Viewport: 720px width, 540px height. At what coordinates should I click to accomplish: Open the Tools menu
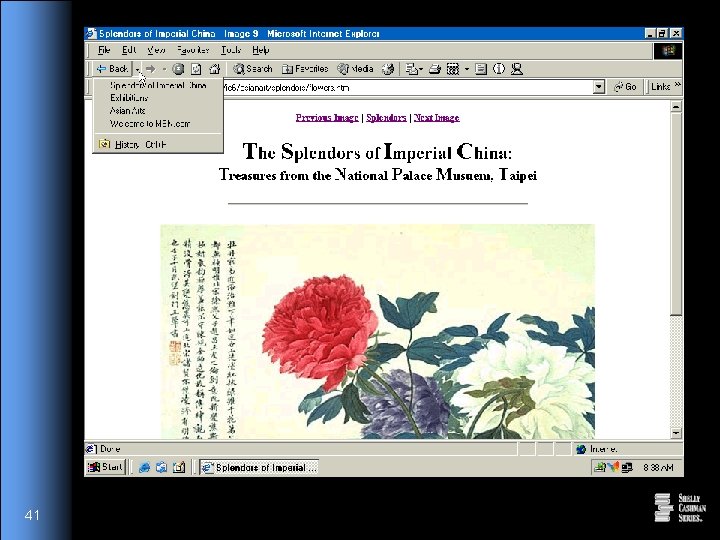pos(231,50)
